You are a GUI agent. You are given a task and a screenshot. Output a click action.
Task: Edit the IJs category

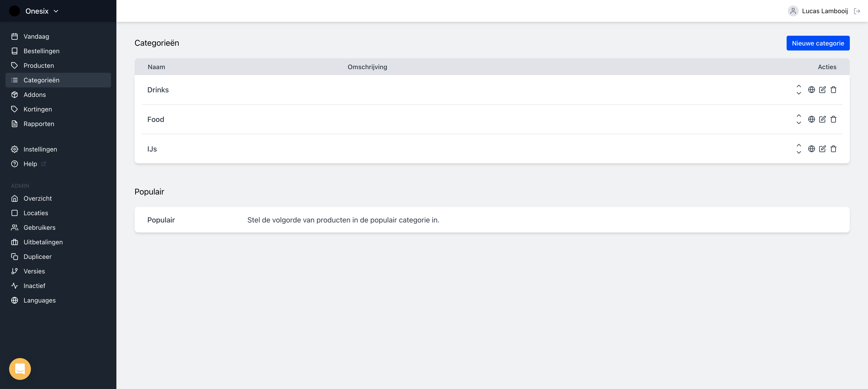click(822, 149)
